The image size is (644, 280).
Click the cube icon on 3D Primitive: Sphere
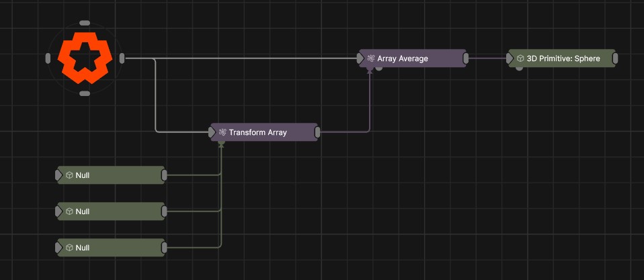[520, 58]
